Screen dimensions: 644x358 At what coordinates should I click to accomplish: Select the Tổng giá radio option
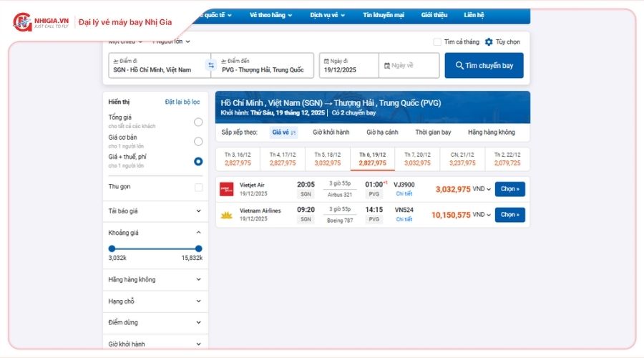pyautogui.click(x=198, y=122)
